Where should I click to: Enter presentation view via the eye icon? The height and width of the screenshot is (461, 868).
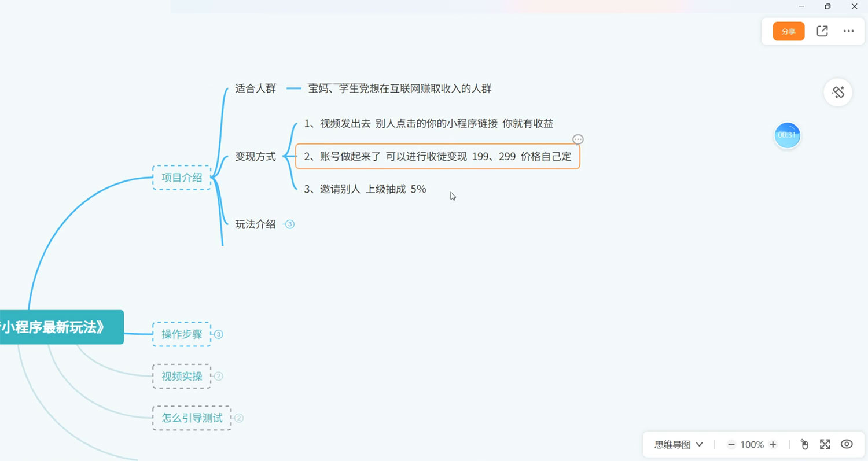point(845,444)
